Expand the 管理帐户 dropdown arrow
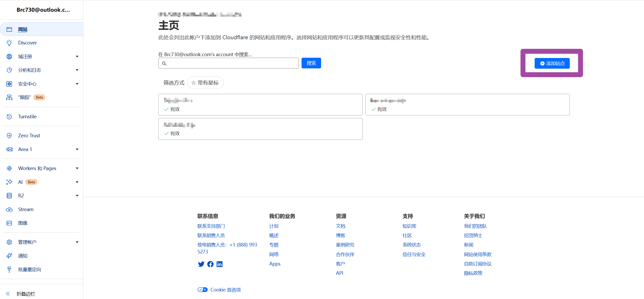Image resolution: width=644 pixels, height=299 pixels. click(x=77, y=242)
